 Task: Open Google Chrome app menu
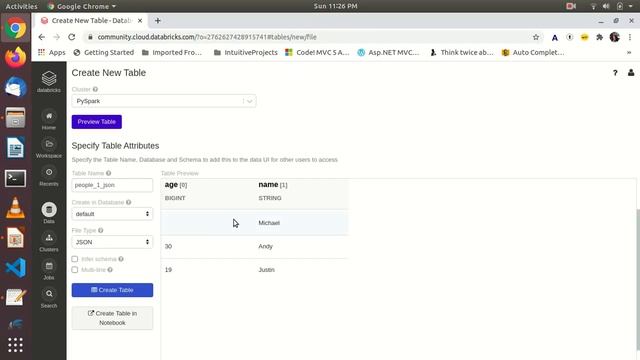[x=82, y=6]
